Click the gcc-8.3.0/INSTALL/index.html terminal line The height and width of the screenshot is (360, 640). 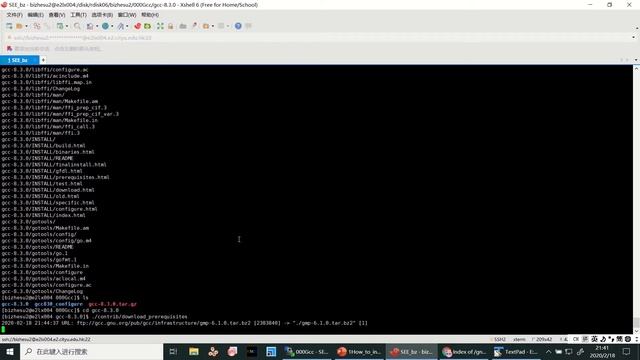coord(43,215)
